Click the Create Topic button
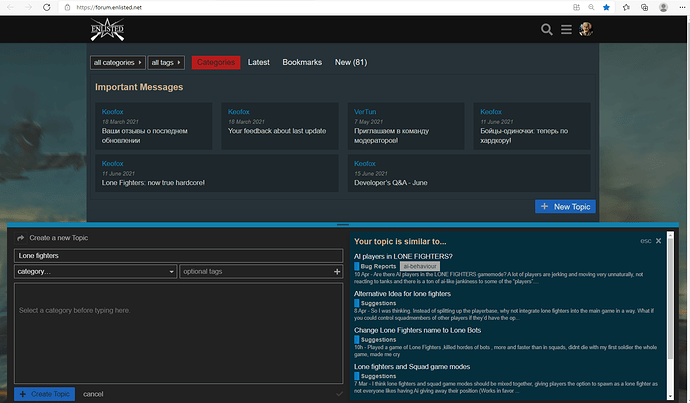Viewport: 690px width, 403px height. (x=45, y=394)
